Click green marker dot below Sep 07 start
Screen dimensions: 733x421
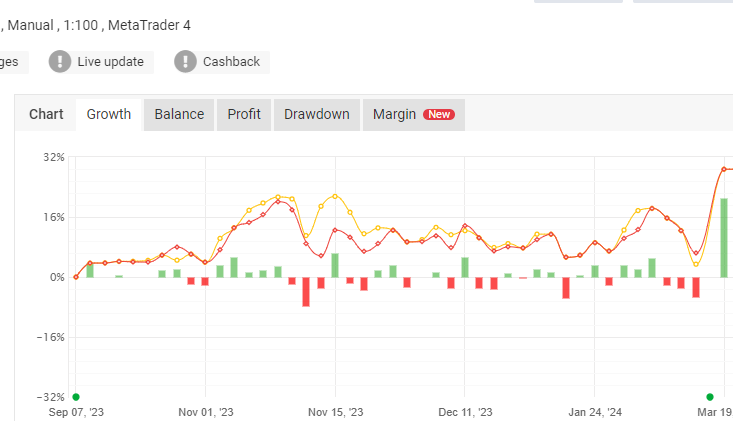pos(76,397)
